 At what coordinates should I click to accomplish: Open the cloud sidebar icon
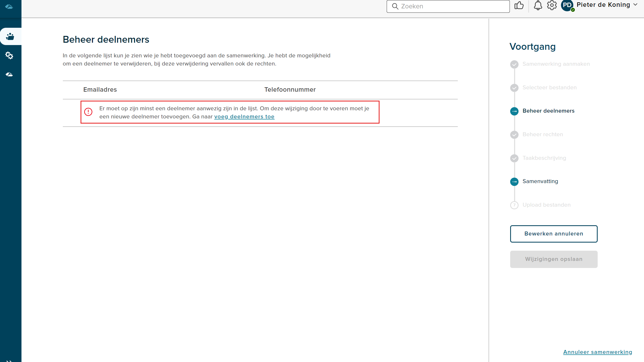pos(9,74)
